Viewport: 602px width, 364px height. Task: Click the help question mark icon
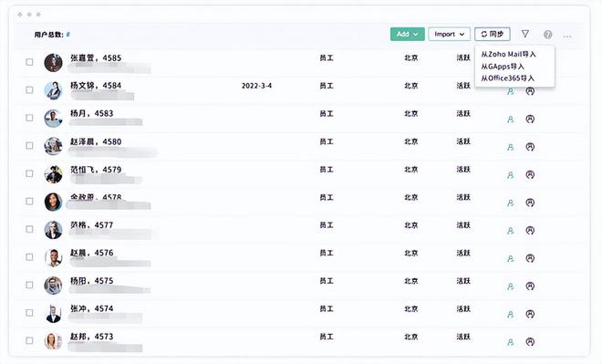click(548, 35)
